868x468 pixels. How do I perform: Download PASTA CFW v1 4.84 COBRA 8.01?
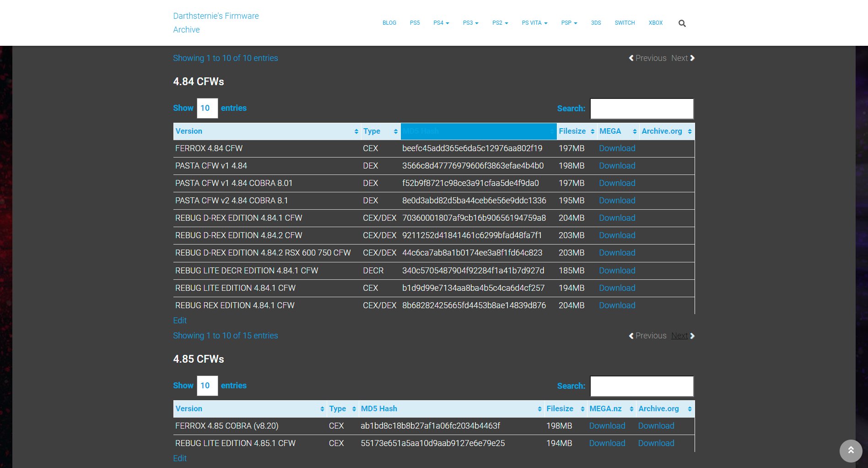tap(617, 183)
